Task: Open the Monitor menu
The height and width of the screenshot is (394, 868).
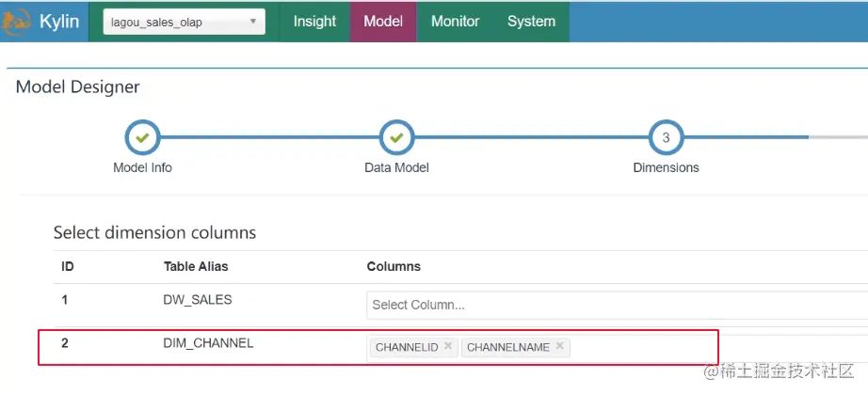Action: (455, 22)
